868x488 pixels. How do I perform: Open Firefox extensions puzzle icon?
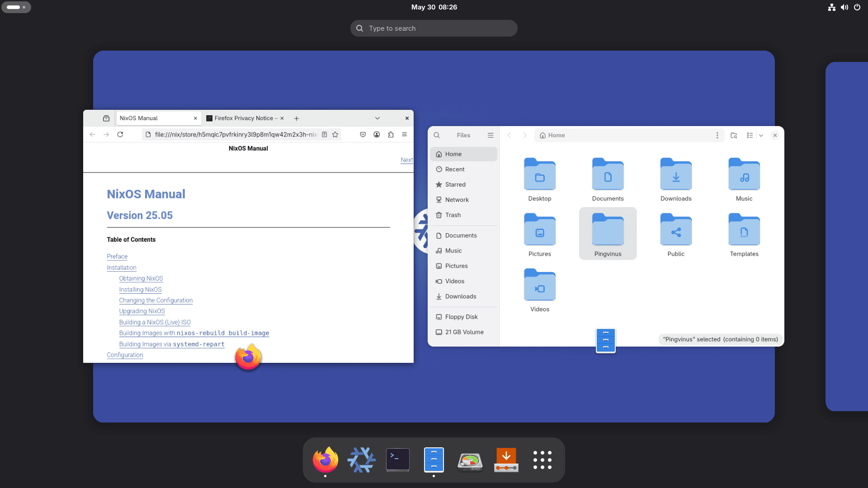[x=391, y=134]
